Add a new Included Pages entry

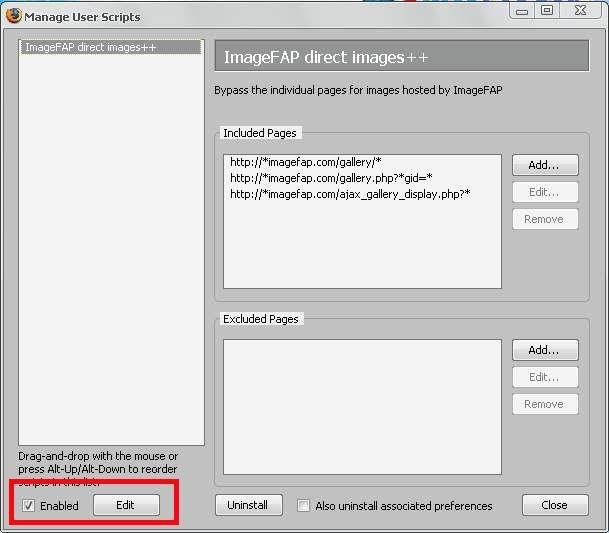click(x=545, y=165)
